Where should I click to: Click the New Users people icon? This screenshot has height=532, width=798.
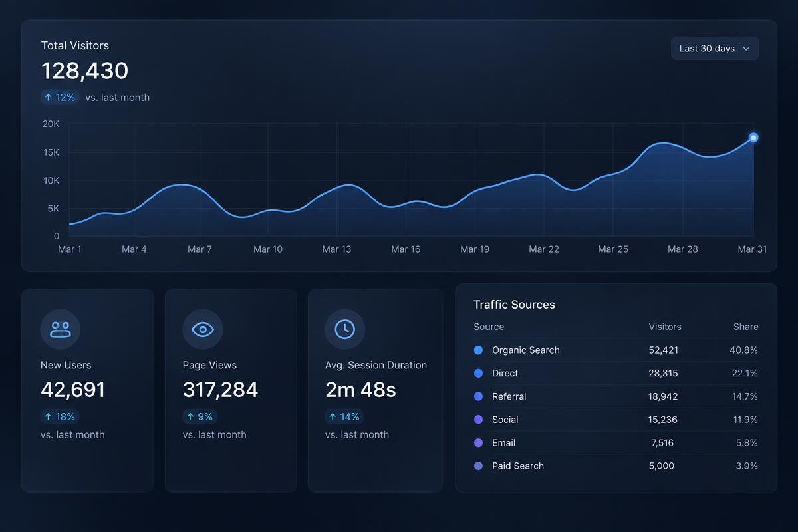[61, 329]
